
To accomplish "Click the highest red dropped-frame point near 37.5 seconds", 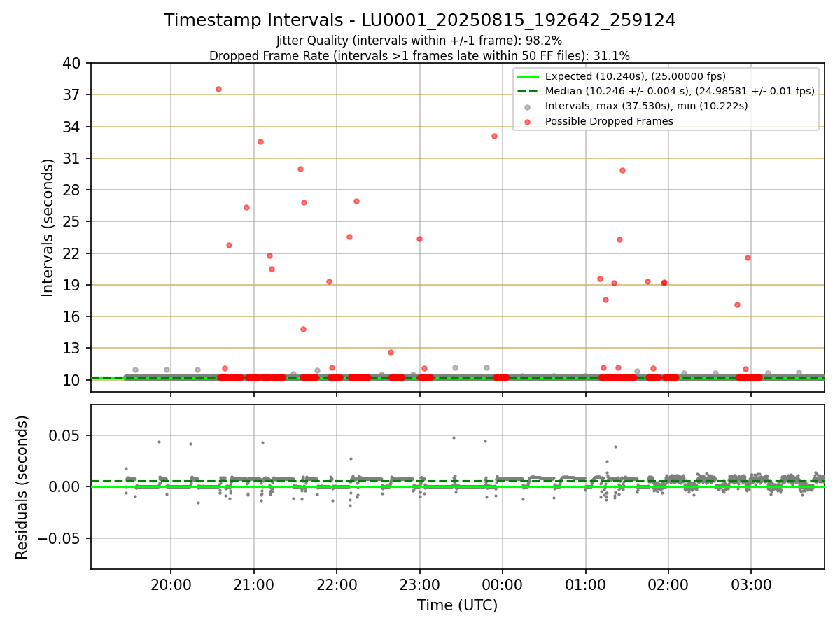I will [x=218, y=89].
